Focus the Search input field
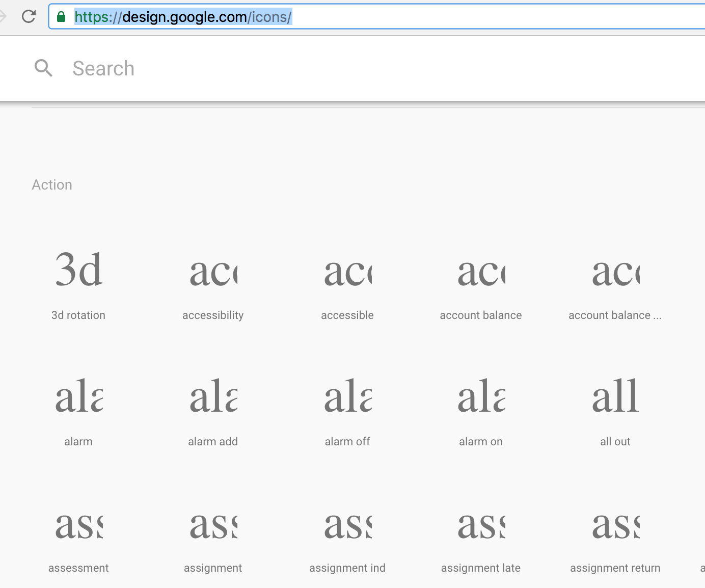This screenshot has height=588, width=705. tap(306, 68)
